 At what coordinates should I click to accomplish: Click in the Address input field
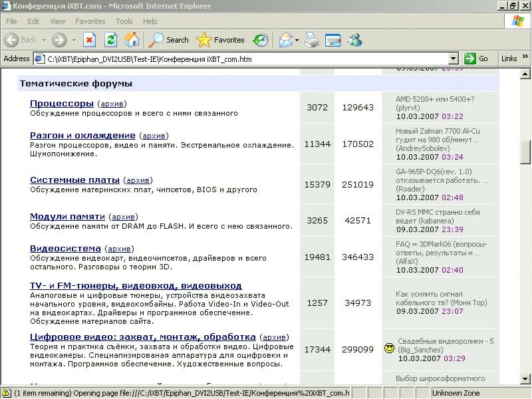coord(246,59)
